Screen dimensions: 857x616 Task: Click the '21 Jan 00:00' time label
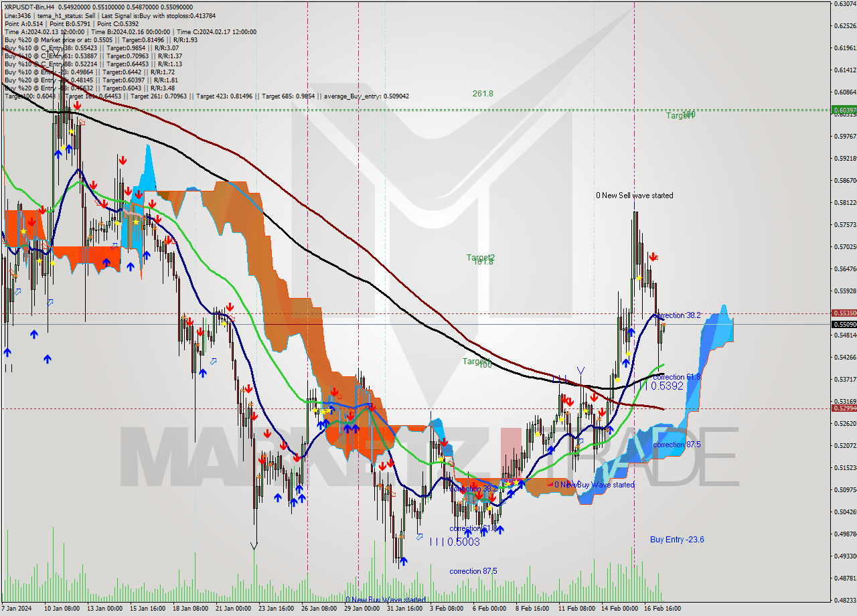click(232, 609)
